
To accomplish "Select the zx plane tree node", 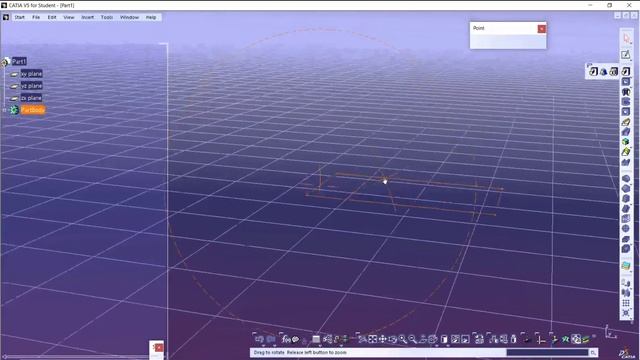I will [x=31, y=98].
